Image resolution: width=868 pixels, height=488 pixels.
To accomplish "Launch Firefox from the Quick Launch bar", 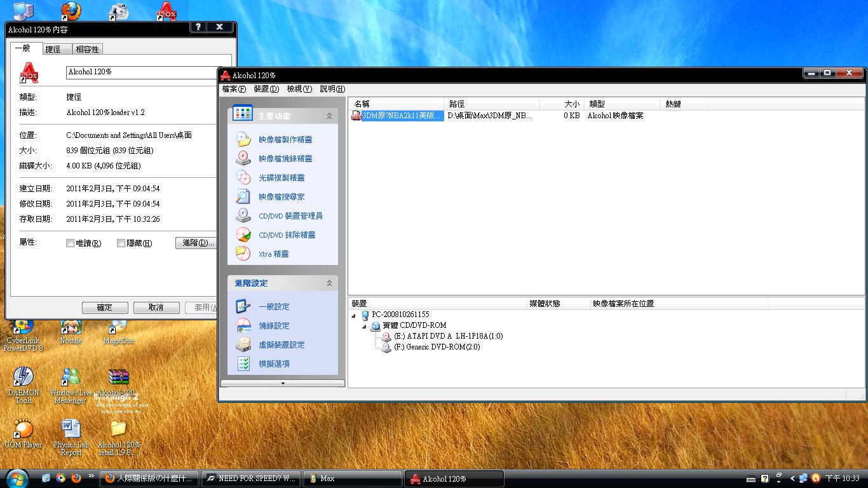I will tap(76, 478).
